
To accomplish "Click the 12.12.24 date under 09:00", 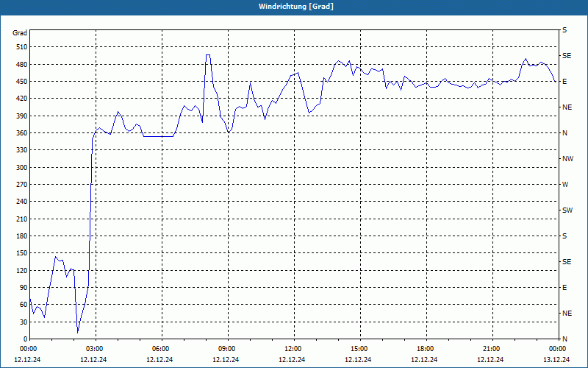I will [226, 359].
